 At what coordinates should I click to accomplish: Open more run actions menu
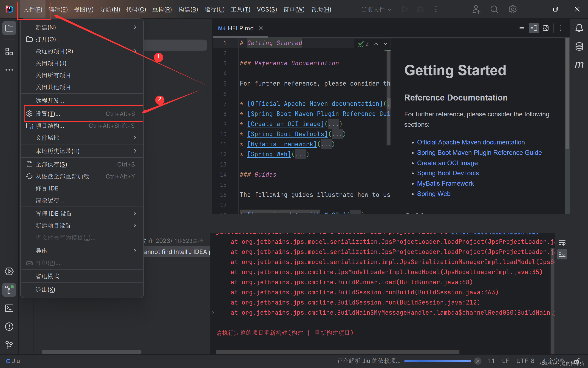pyautogui.click(x=436, y=9)
